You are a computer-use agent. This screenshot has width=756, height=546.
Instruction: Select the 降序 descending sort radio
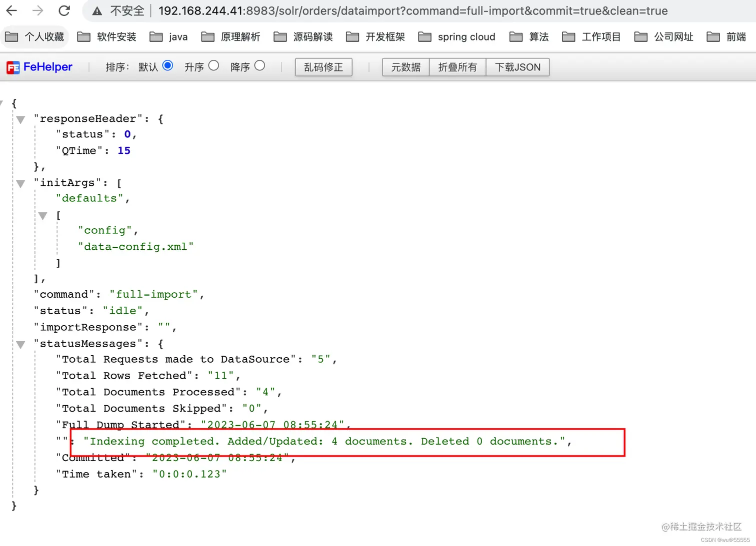coord(259,65)
